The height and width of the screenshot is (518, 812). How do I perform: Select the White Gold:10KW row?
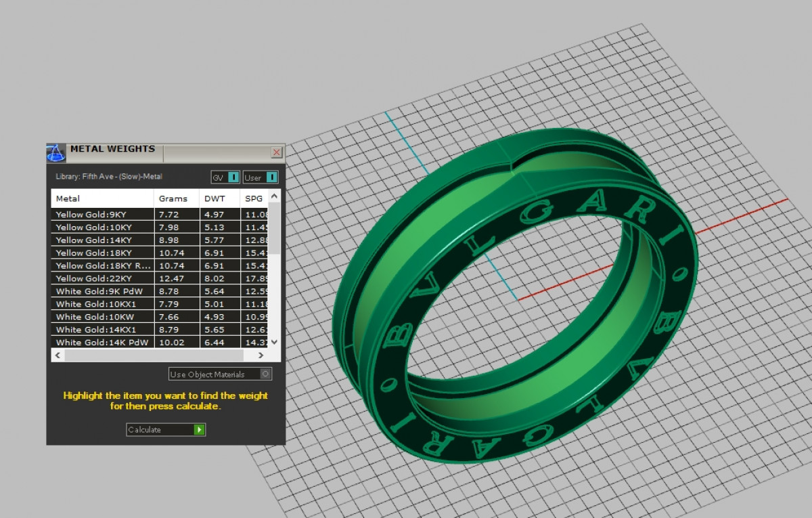(103, 317)
